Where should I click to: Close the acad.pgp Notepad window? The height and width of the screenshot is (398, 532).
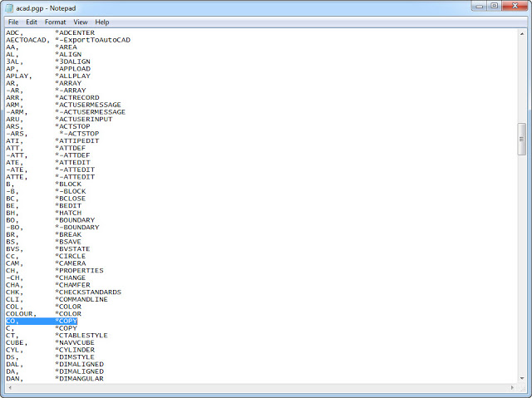pyautogui.click(x=515, y=6)
